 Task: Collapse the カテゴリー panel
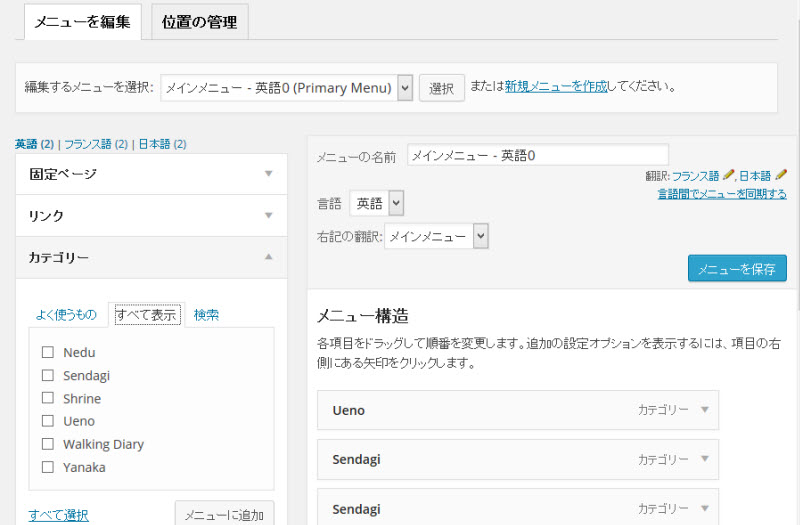(152, 257)
